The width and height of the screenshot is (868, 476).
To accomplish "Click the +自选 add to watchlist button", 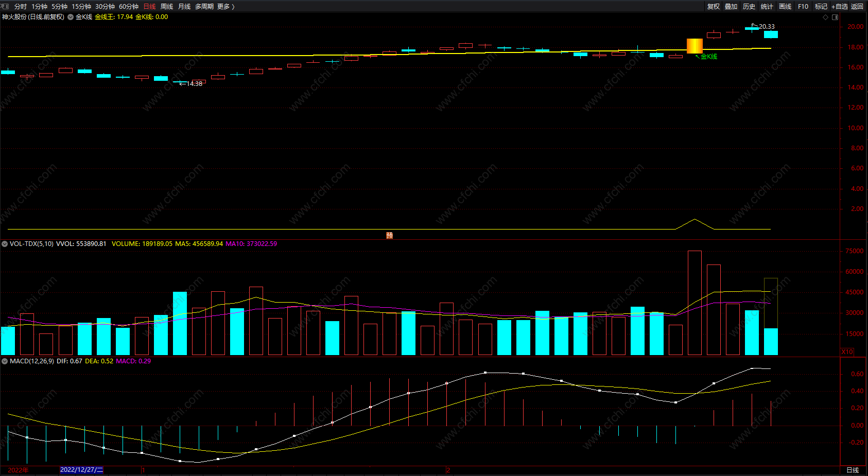I will pyautogui.click(x=840, y=6).
